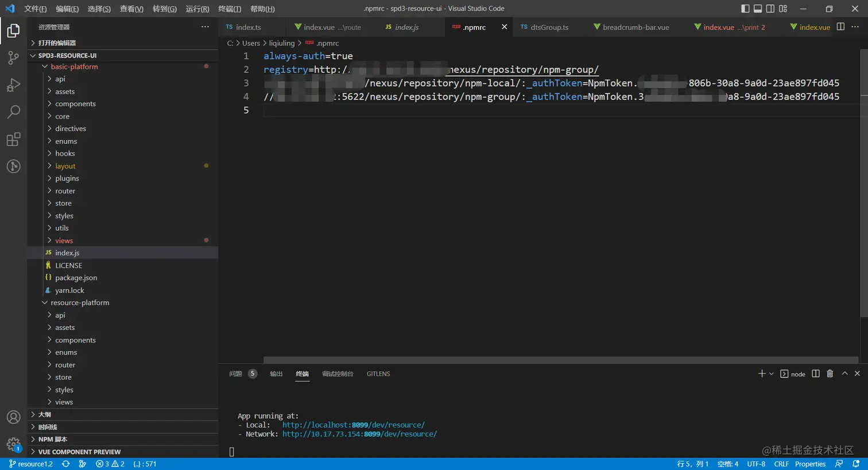Click the Properties language mode entry

[810, 464]
